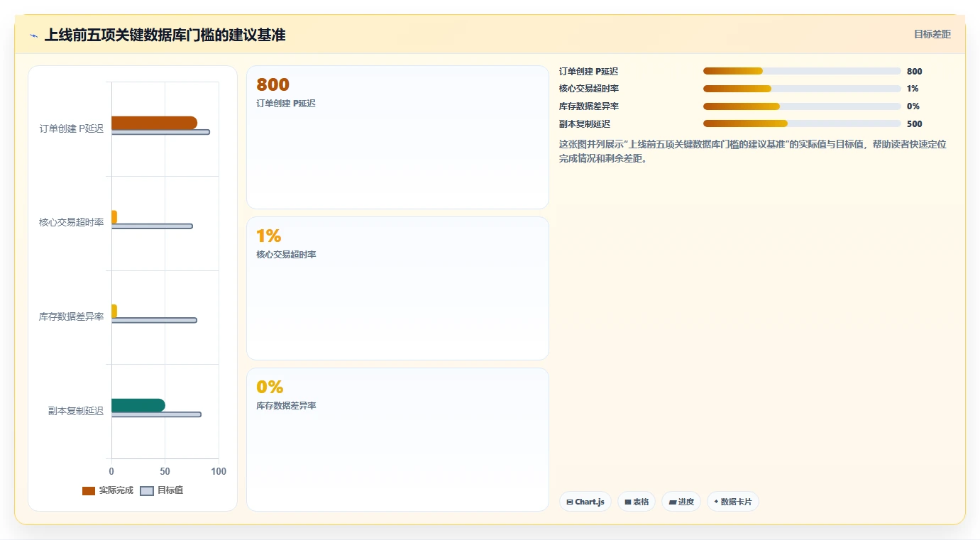
Task: Click the description paragraph starting 这张图并列展示
Action: (x=752, y=151)
